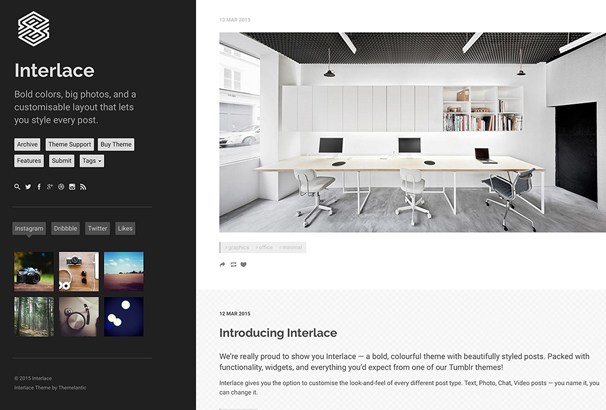Open the Facebook social icon
Screen dimensions: 606x410
[39, 187]
